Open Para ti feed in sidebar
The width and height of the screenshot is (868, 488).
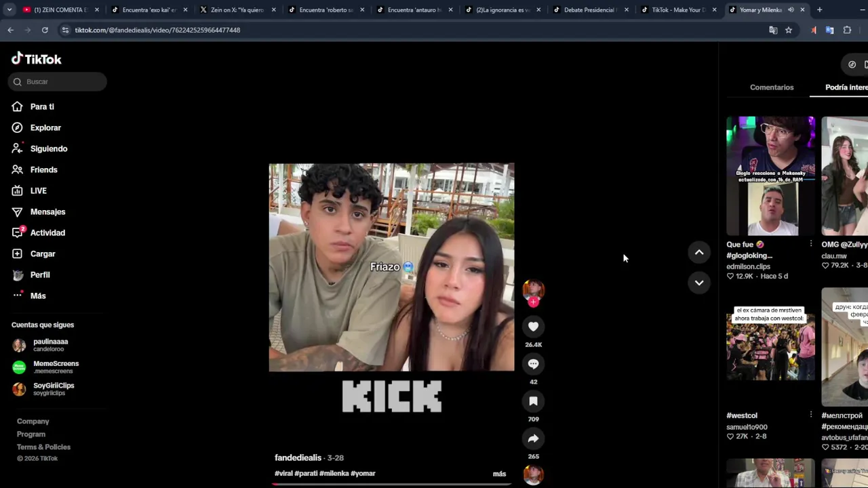[42, 106]
